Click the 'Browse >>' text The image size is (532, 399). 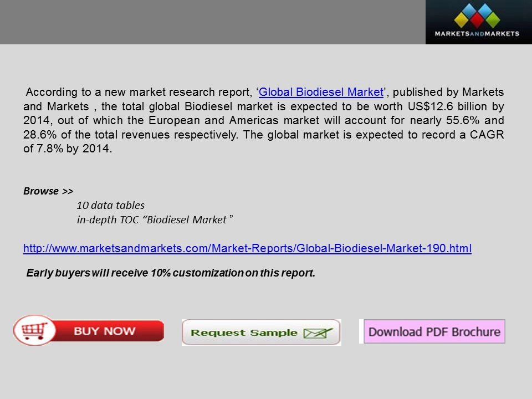48,191
